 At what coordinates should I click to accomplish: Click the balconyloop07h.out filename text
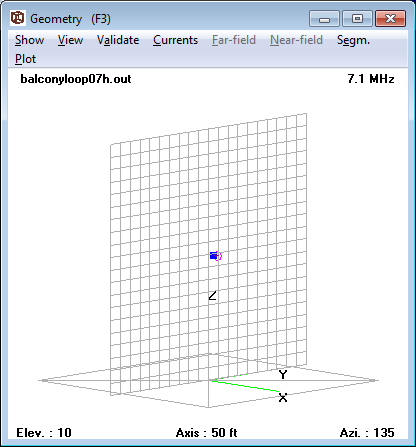tap(76, 79)
